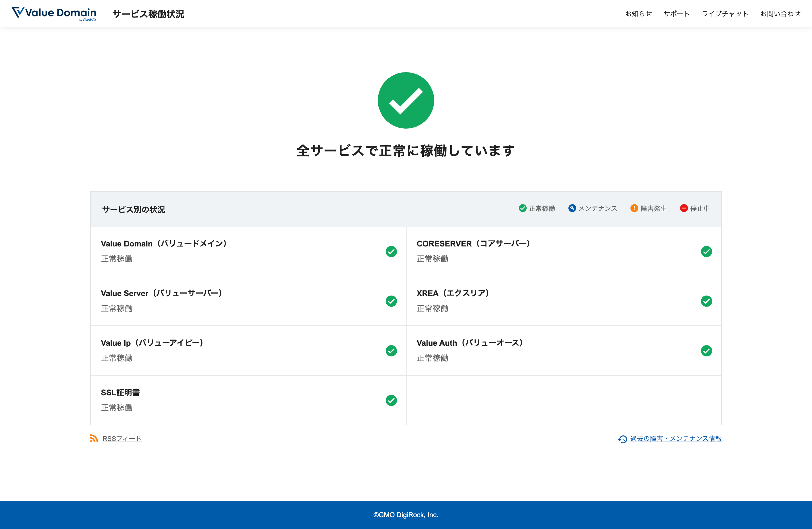This screenshot has height=529, width=812.
Task: Open the ライブチャット menu item
Action: pos(725,14)
